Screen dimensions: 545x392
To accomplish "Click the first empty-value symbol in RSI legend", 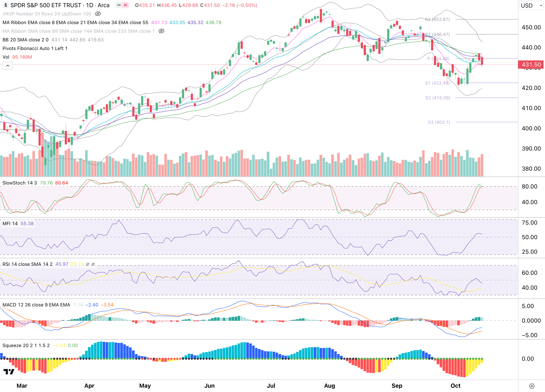I will pyautogui.click(x=87, y=264).
